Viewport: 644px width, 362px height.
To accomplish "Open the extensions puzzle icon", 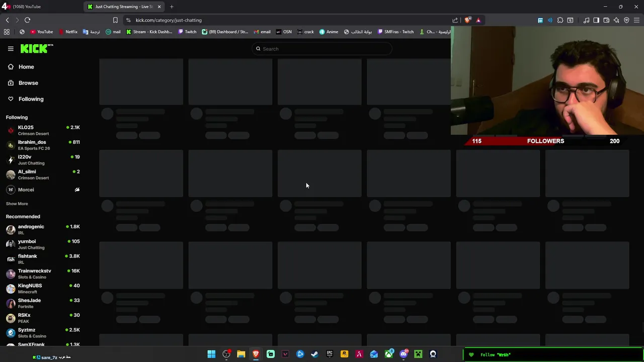I will click(560, 20).
